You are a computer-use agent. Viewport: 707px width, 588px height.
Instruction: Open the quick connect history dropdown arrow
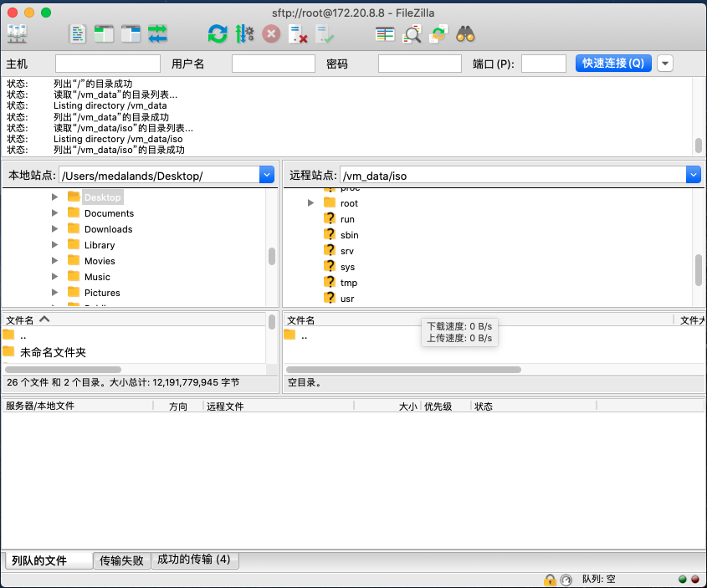(x=665, y=64)
